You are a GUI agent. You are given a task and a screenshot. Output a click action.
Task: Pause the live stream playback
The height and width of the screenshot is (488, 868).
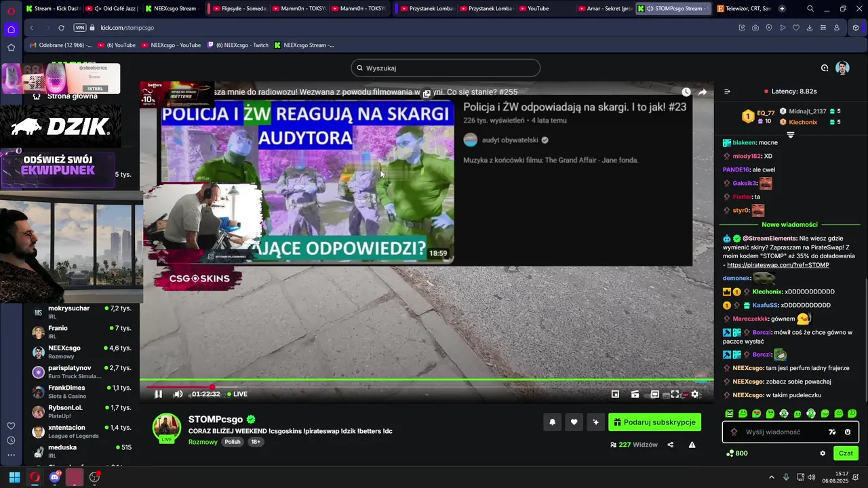158,394
